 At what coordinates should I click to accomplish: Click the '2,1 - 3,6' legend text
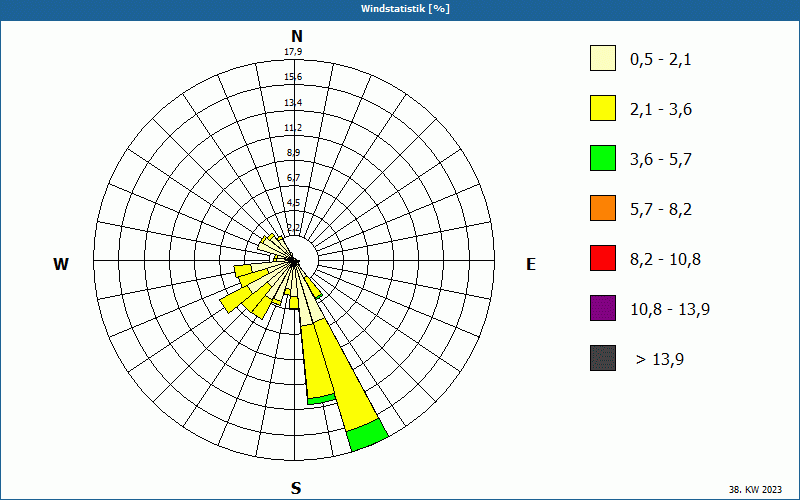[x=661, y=110]
